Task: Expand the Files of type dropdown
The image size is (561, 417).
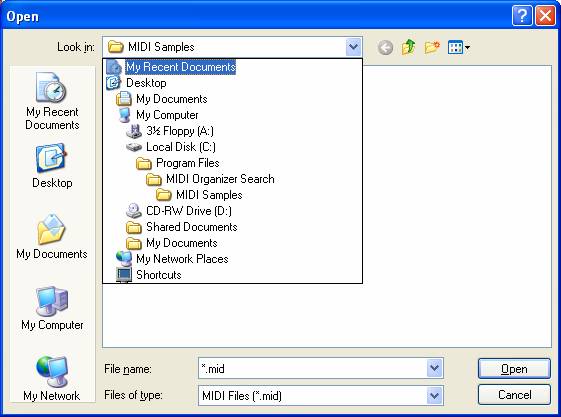Action: 434,396
